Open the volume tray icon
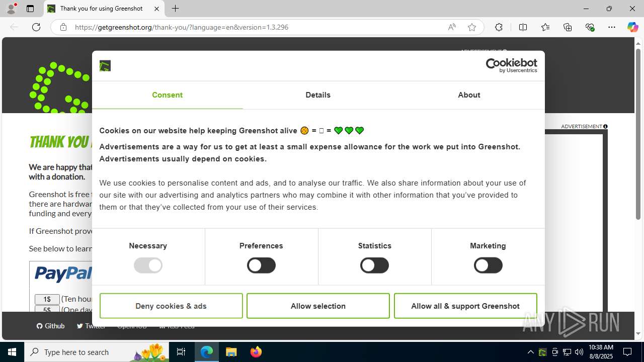 pyautogui.click(x=579, y=352)
